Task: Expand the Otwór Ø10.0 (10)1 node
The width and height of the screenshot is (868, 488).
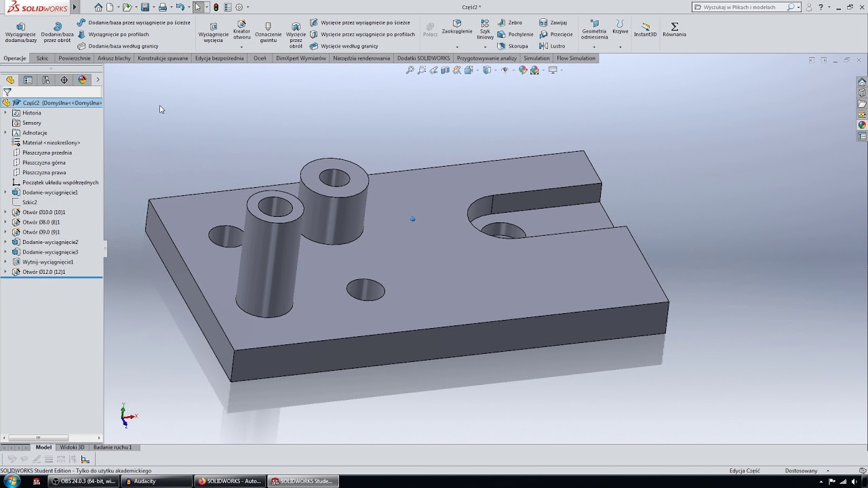Action: tap(5, 212)
